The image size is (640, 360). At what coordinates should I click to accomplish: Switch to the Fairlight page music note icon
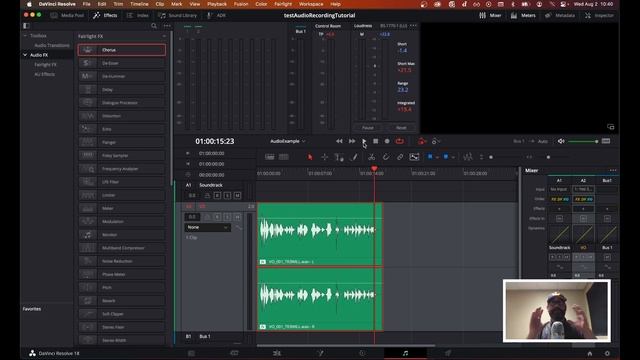[405, 353]
